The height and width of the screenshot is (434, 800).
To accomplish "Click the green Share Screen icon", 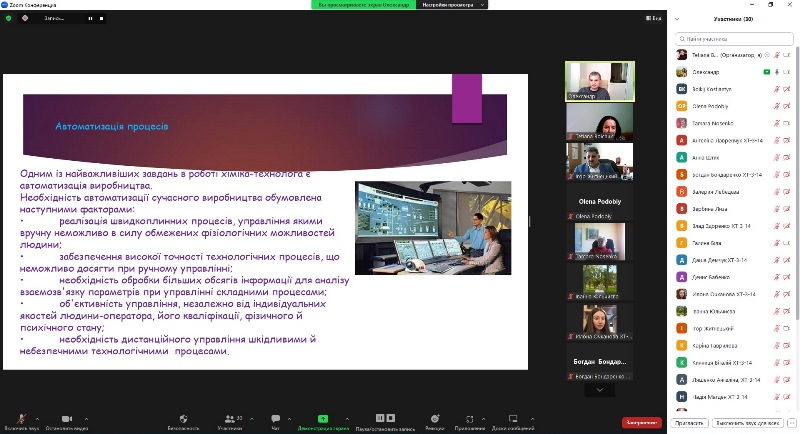I will click(x=323, y=419).
